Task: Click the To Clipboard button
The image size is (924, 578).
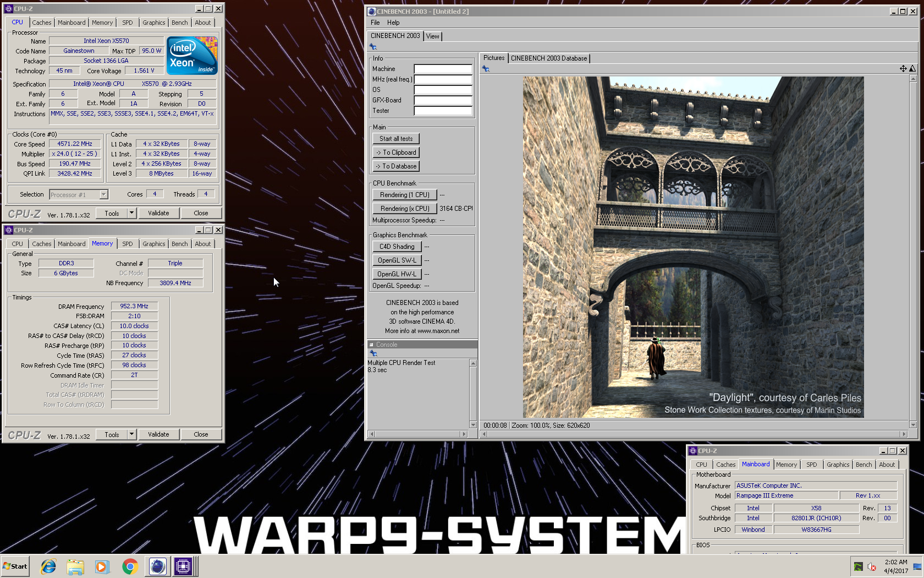Action: pyautogui.click(x=396, y=152)
